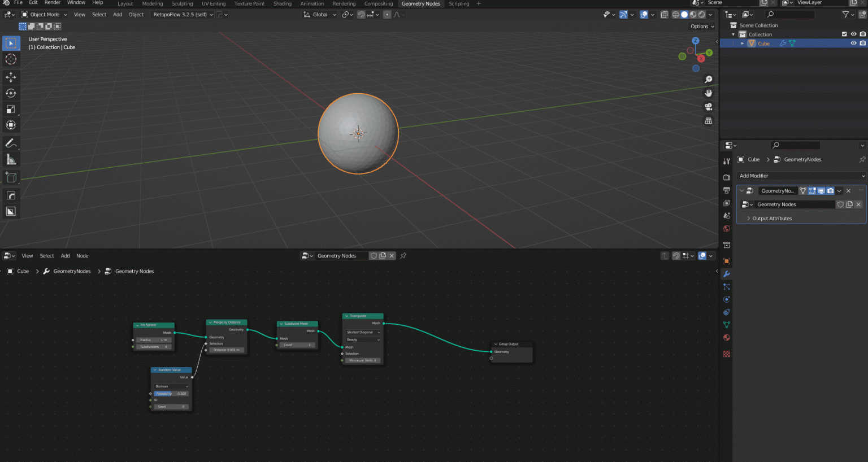The image size is (868, 462).
Task: Open the Object Mode dropdown
Action: 44,14
